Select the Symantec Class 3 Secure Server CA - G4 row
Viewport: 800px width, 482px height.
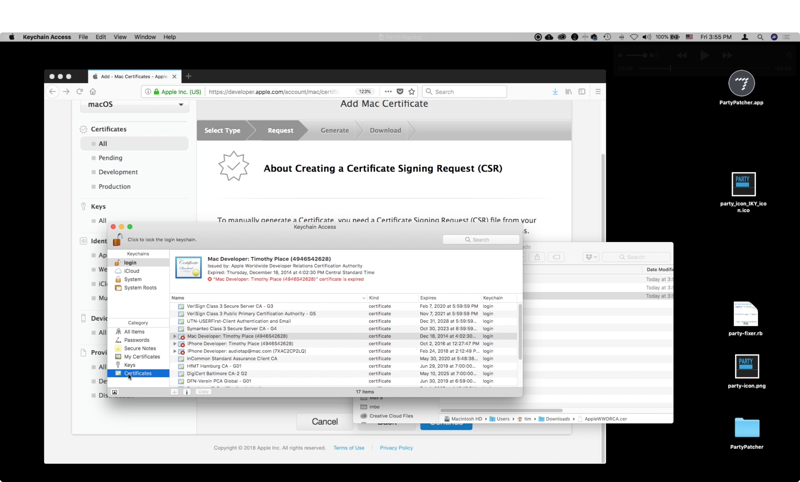pos(343,329)
